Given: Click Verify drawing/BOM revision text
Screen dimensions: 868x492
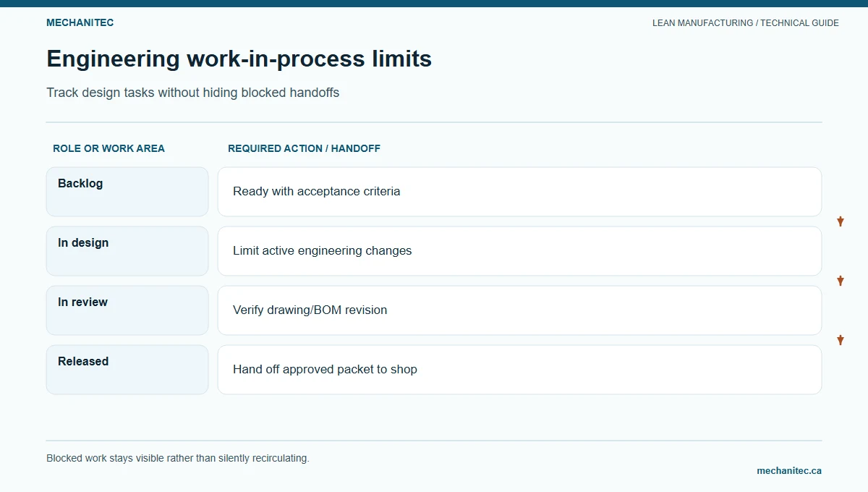Looking at the screenshot, I should coord(310,310).
